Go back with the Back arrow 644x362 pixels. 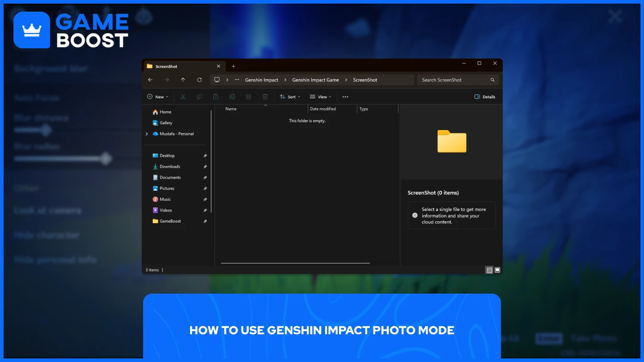[150, 80]
